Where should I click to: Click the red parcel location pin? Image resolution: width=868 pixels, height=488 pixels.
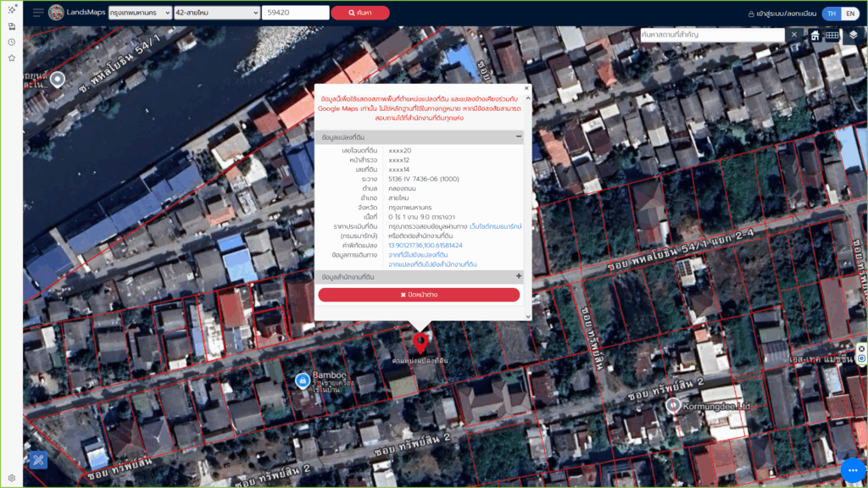tap(420, 343)
